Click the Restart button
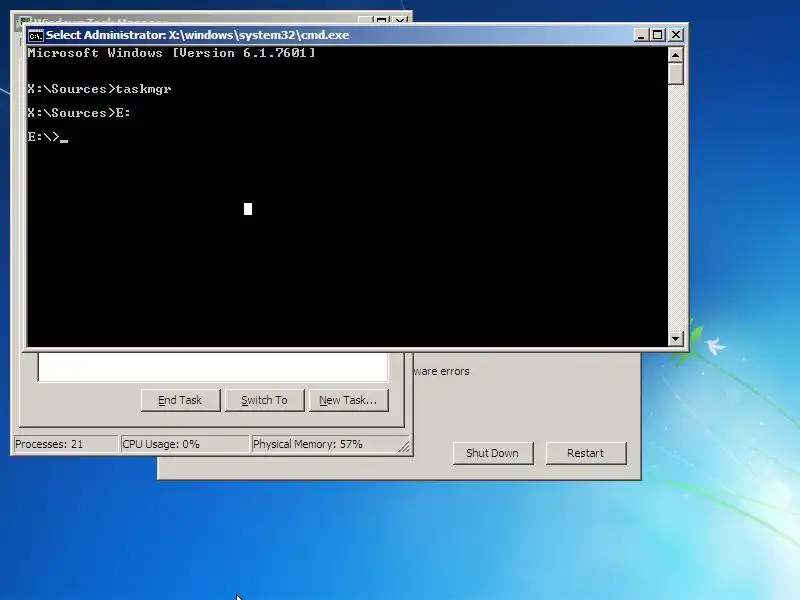 click(586, 453)
